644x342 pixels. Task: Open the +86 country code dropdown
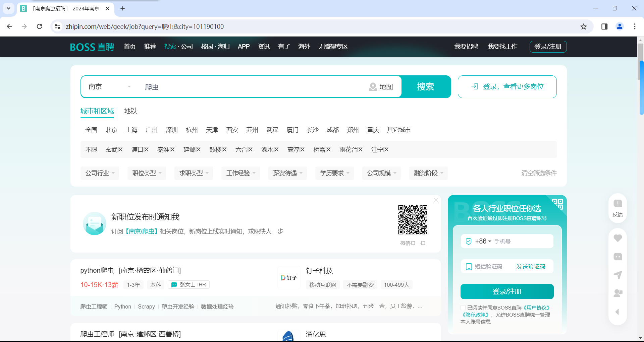[483, 241]
